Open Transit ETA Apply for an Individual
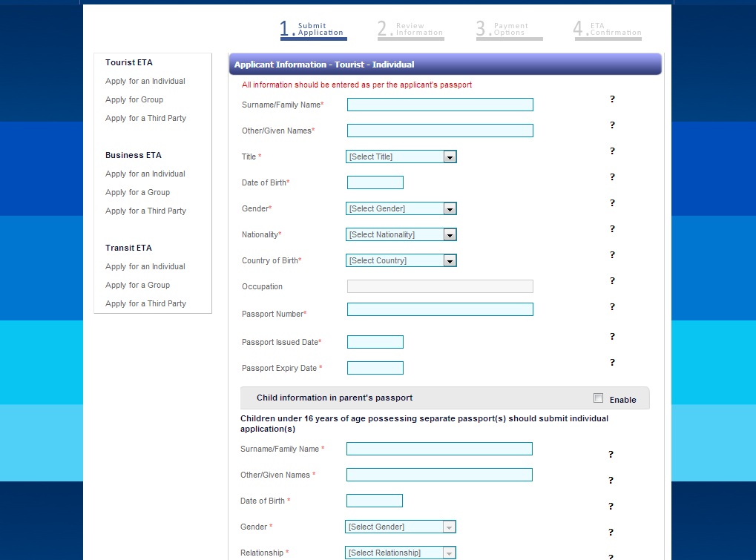 click(145, 266)
